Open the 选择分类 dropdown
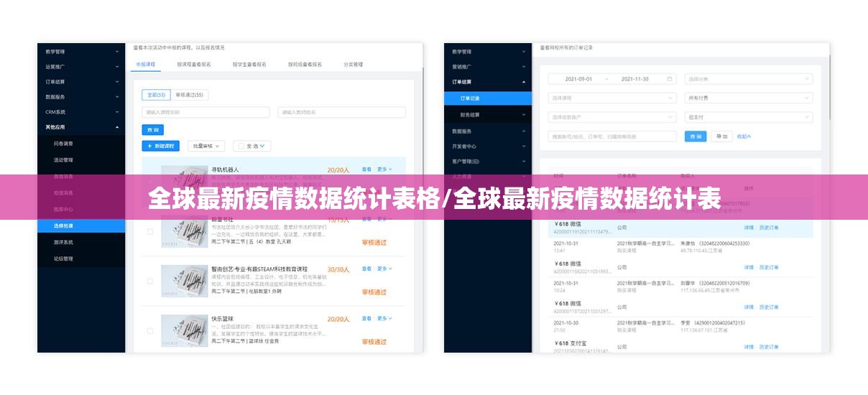This screenshot has height=395, width=868. pos(748,79)
